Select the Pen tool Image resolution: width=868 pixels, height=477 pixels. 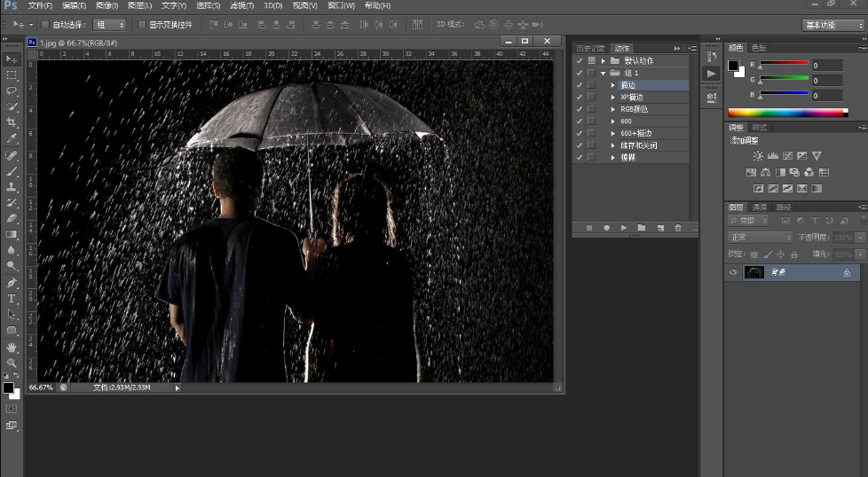pos(12,283)
